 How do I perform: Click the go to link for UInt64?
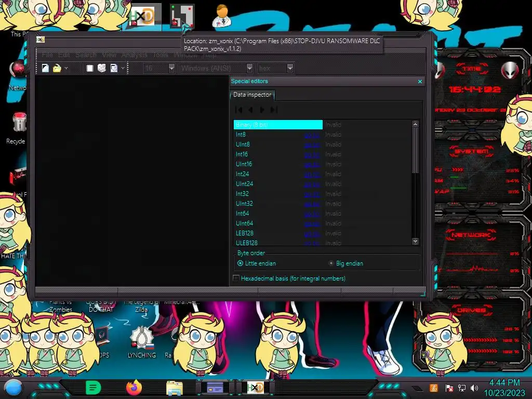[x=312, y=223]
